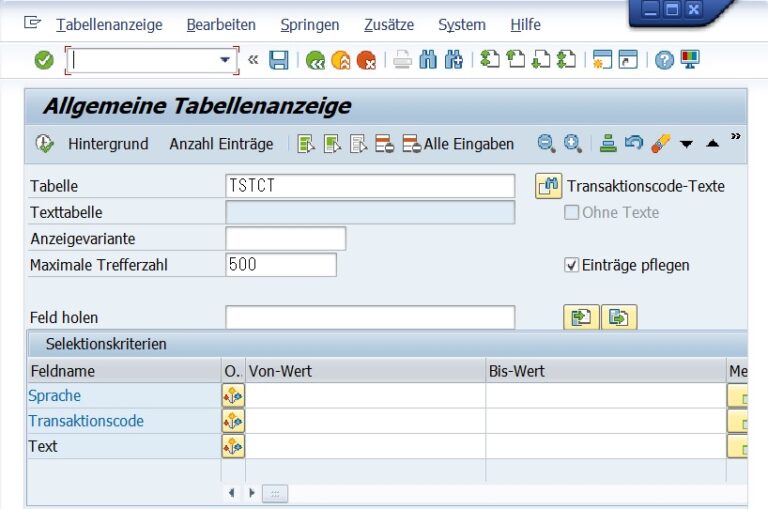Go to previous page icon
This screenshot has height=509, width=768.
tap(516, 59)
